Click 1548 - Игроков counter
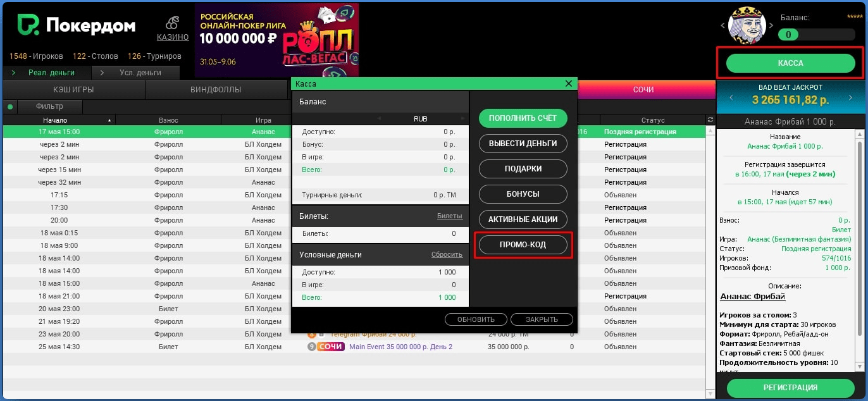This screenshot has height=401, width=868. click(x=37, y=56)
